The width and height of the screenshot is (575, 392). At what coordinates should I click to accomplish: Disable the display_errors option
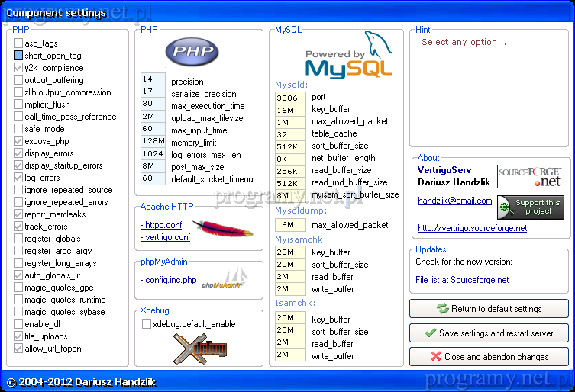point(18,153)
